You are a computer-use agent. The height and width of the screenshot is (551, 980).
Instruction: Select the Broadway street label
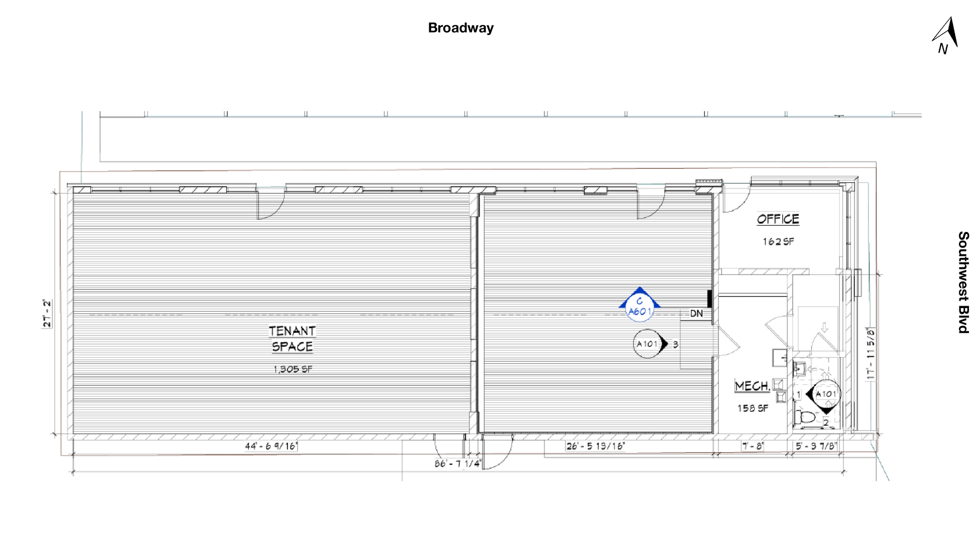[461, 28]
